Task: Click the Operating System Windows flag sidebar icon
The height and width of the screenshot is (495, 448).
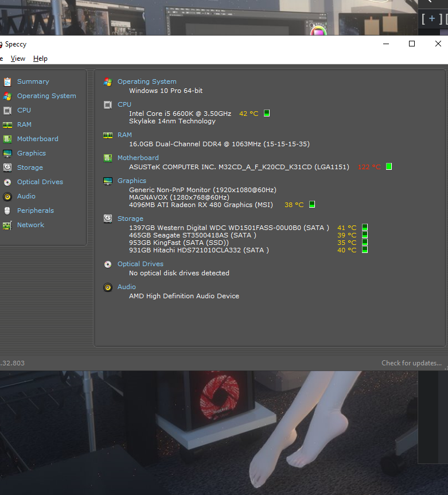Action: (x=7, y=96)
